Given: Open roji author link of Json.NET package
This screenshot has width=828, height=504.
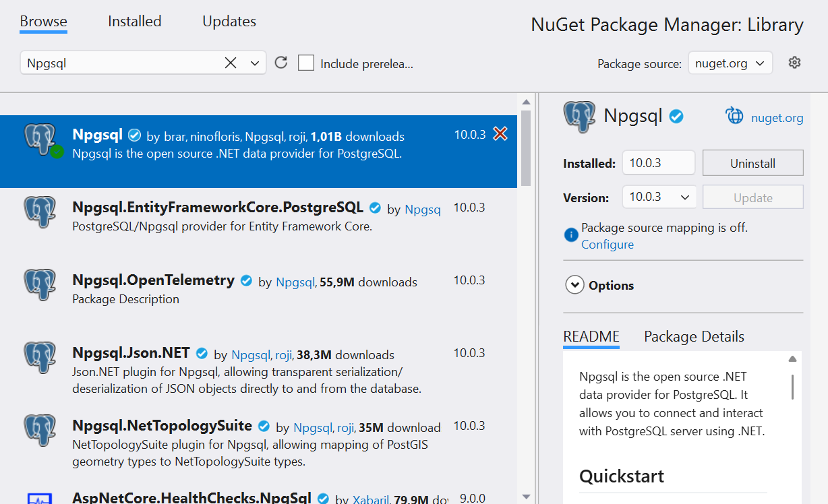Looking at the screenshot, I should tap(283, 355).
